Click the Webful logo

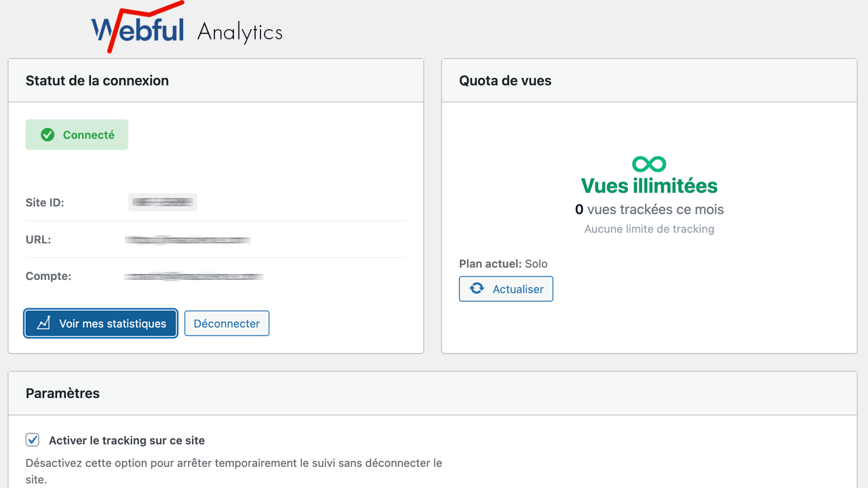(138, 28)
